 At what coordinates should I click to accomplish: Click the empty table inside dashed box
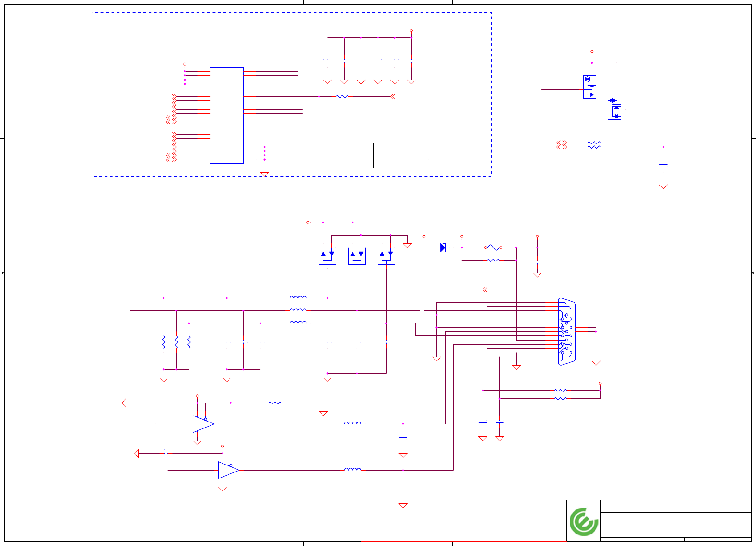(x=373, y=155)
